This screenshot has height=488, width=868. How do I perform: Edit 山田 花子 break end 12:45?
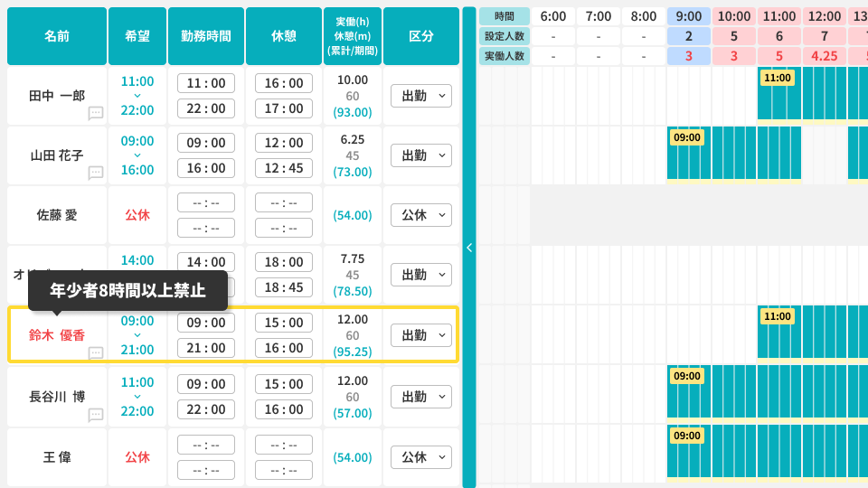283,168
